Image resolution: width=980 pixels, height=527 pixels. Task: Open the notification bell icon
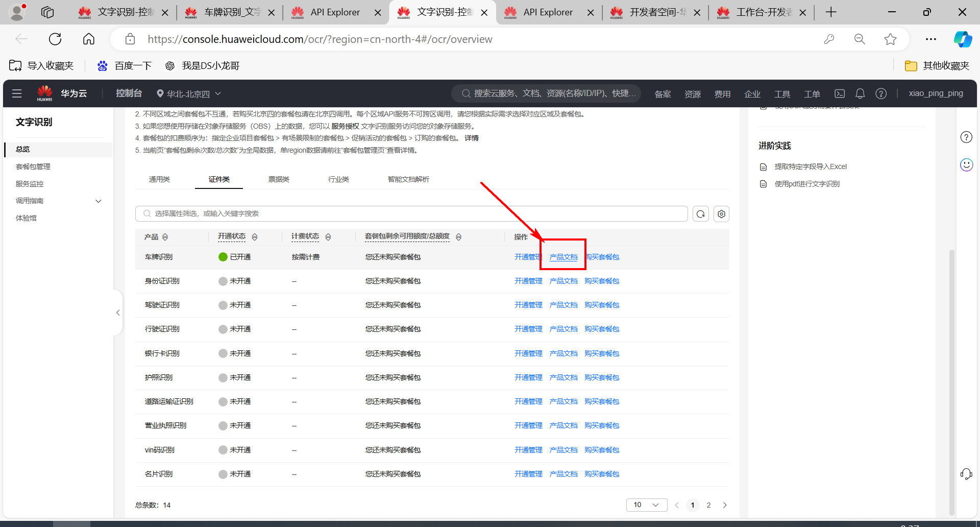click(x=860, y=93)
